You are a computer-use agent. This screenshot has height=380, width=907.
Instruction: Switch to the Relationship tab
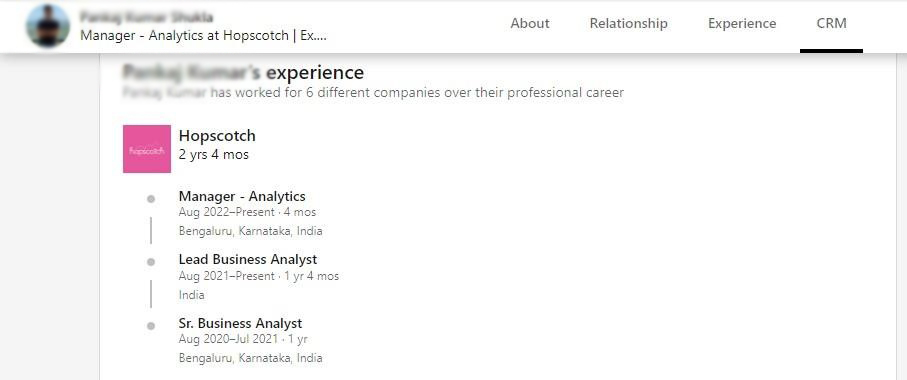pyautogui.click(x=628, y=24)
